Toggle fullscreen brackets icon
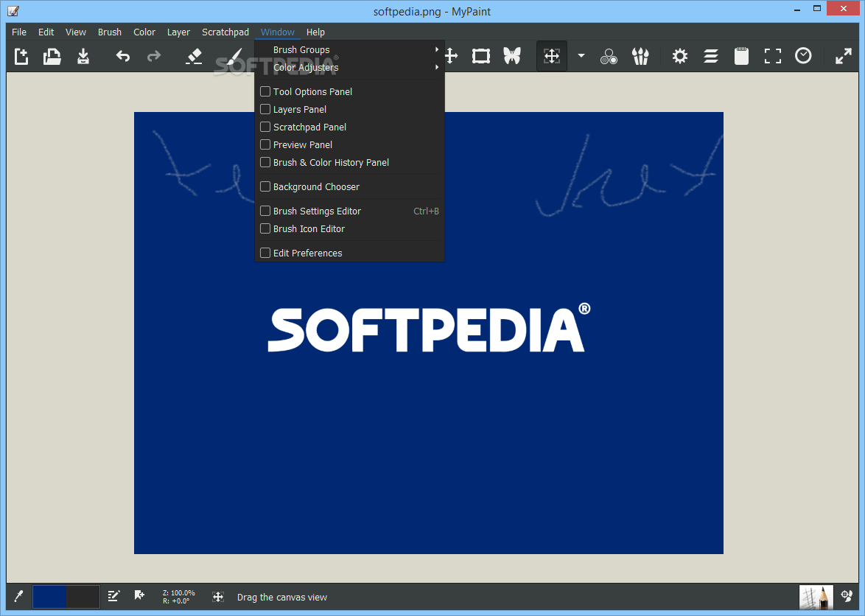Image resolution: width=865 pixels, height=616 pixels. [x=772, y=56]
